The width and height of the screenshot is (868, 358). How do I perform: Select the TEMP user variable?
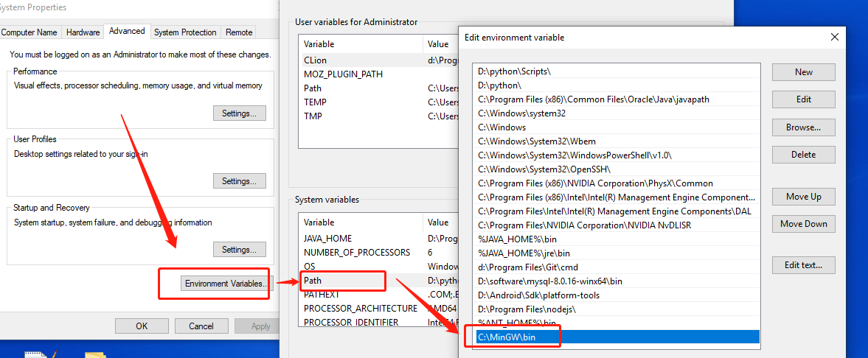point(378,102)
